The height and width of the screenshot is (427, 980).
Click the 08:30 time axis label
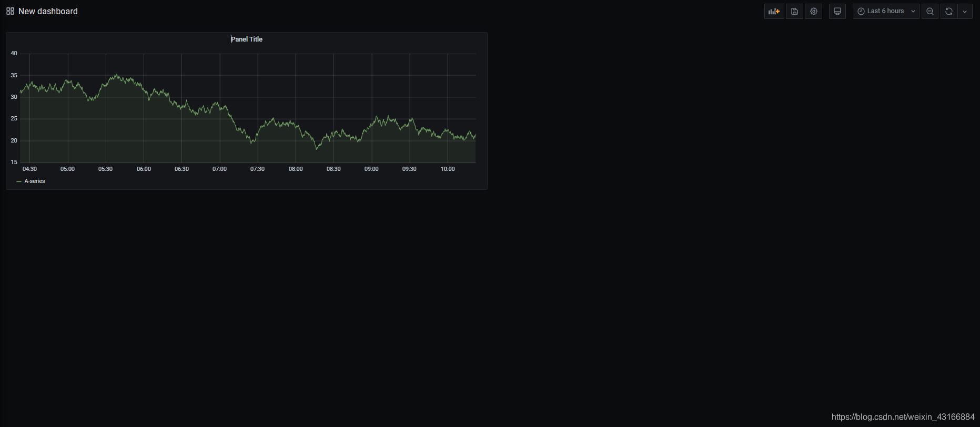click(x=334, y=169)
